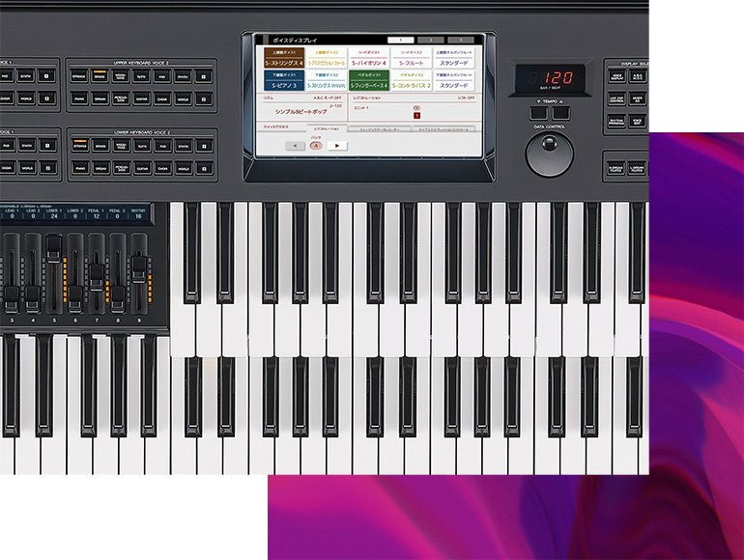
Task: Select PAD in Upper Keyboard Voice 2
Action: click(161, 76)
